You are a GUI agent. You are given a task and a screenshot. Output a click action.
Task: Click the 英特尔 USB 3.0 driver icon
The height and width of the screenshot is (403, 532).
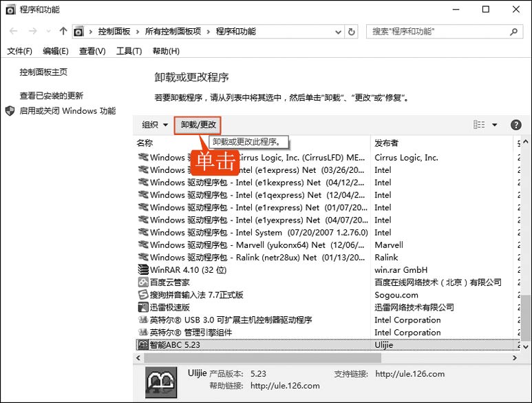pos(143,320)
